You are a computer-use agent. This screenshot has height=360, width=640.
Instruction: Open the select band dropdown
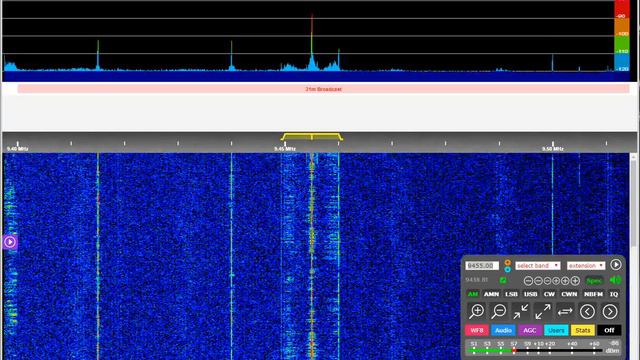pos(538,265)
